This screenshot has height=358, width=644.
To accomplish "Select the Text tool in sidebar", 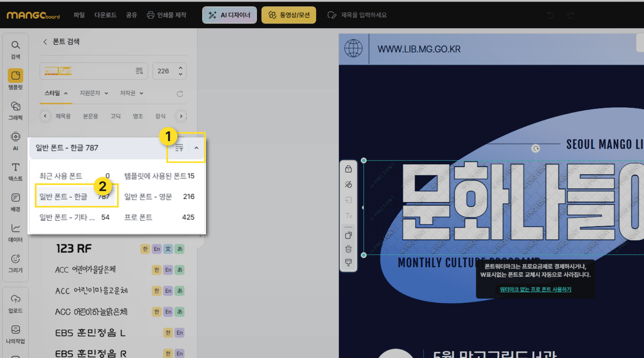I will click(x=15, y=171).
